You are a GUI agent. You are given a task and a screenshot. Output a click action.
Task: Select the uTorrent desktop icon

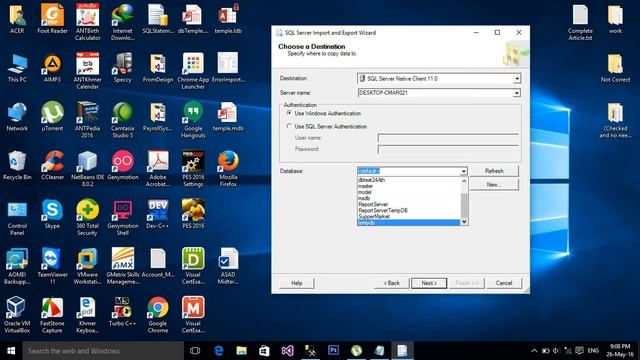coord(52,116)
